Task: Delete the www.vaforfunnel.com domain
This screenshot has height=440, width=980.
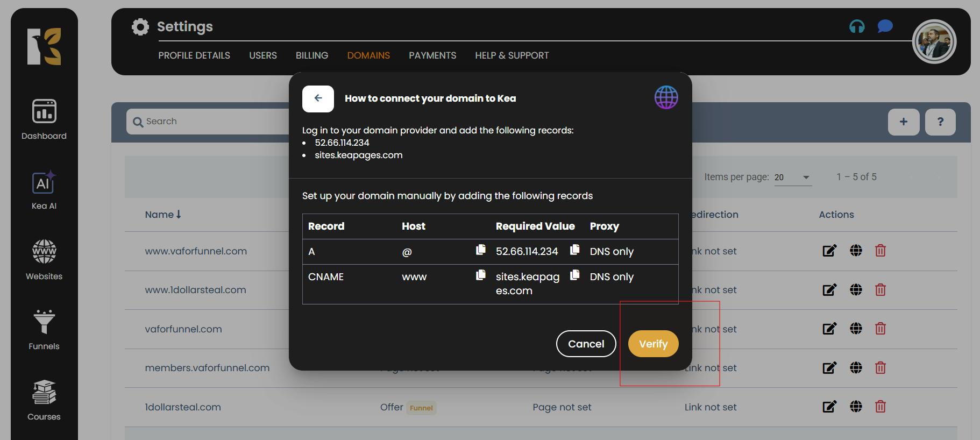Action: (880, 251)
